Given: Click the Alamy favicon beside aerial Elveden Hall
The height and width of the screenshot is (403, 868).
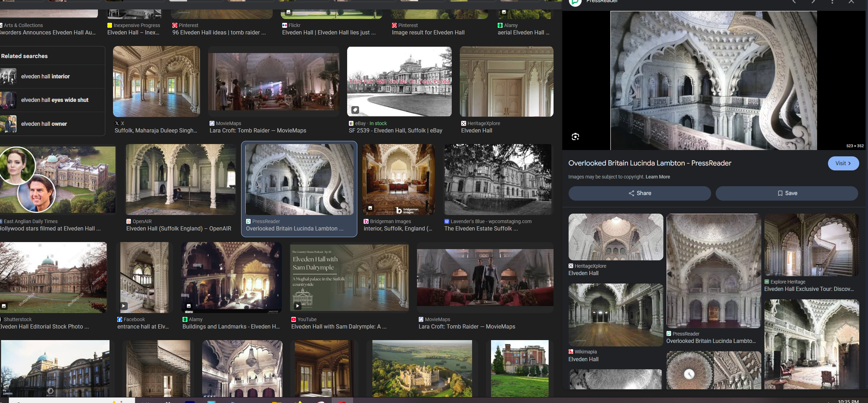Looking at the screenshot, I should 500,25.
